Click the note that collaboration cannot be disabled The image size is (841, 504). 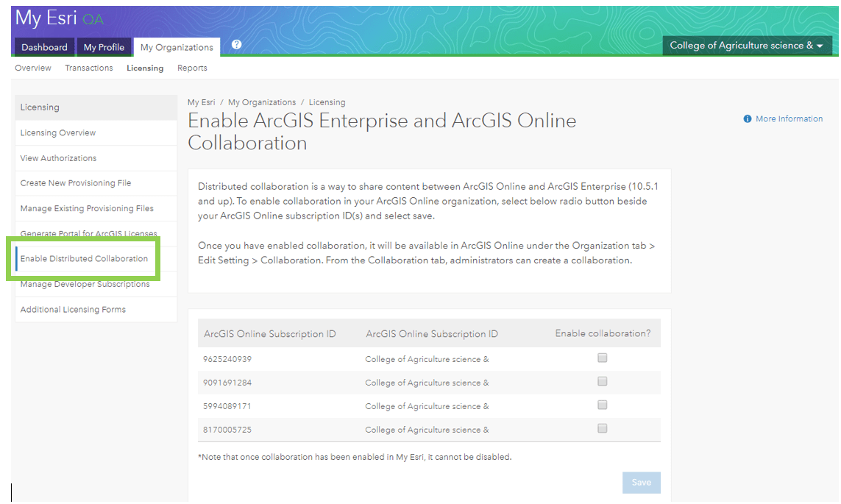point(355,458)
